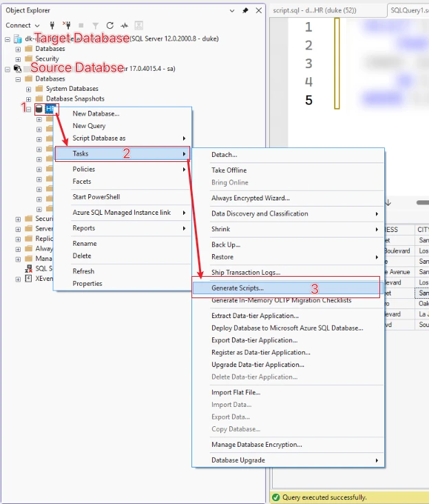This screenshot has width=429, height=504.
Task: Click Ship Transaction Logs...
Action: 288,272
